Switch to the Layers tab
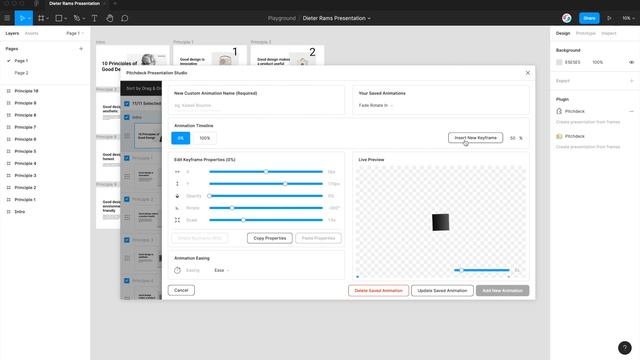640x360 pixels. pos(12,33)
